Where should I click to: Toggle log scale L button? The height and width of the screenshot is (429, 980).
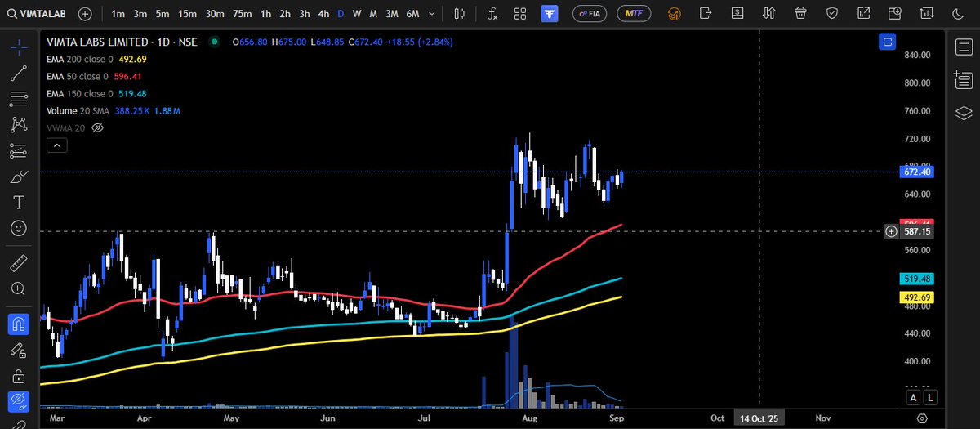click(x=929, y=398)
